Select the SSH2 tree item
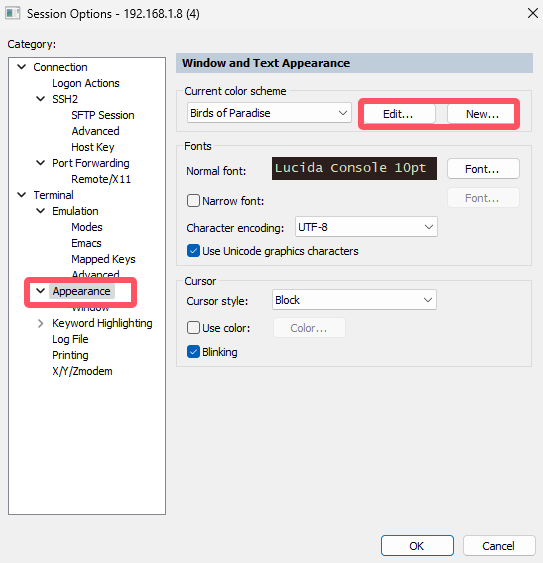The height and width of the screenshot is (563, 543). 65,99
